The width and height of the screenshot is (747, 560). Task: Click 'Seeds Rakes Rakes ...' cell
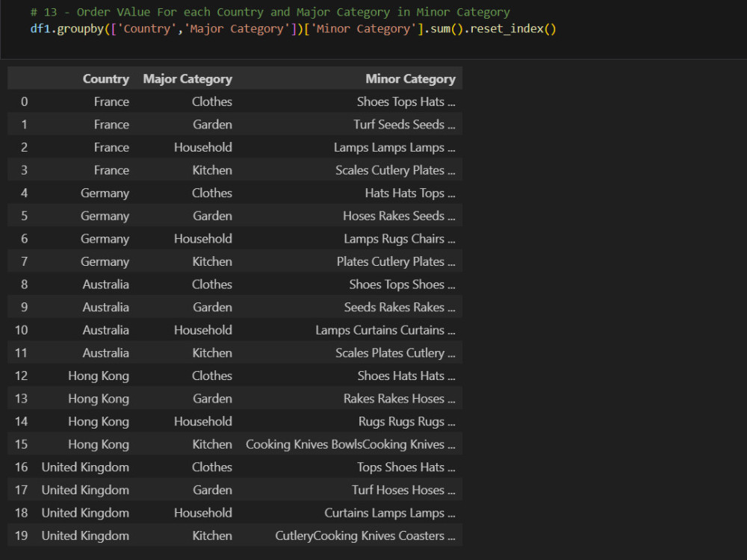(400, 307)
